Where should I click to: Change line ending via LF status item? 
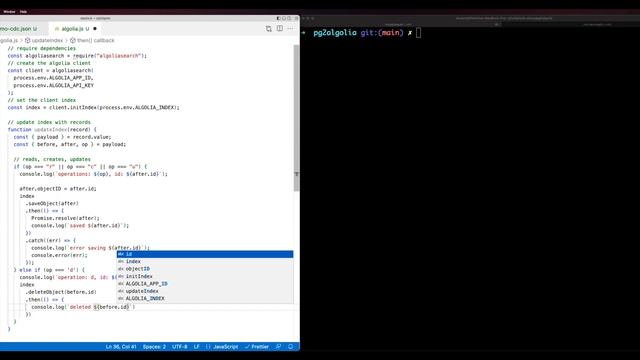point(196,347)
